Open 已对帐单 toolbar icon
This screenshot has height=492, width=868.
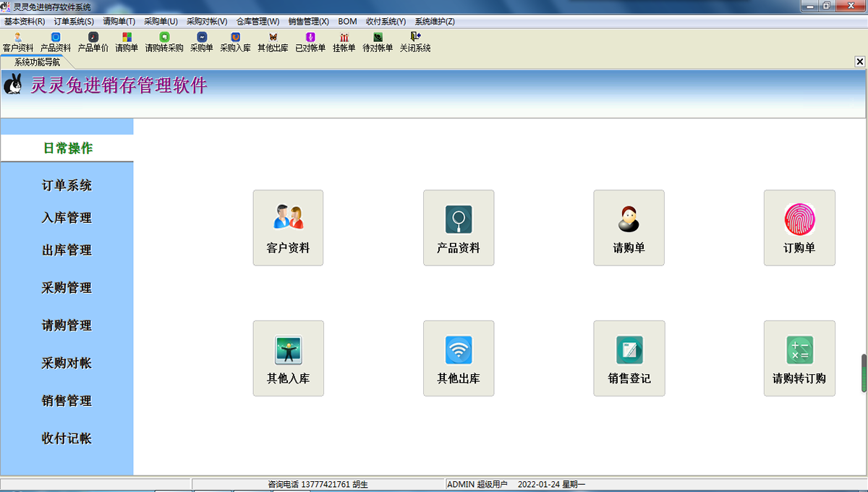tap(310, 43)
